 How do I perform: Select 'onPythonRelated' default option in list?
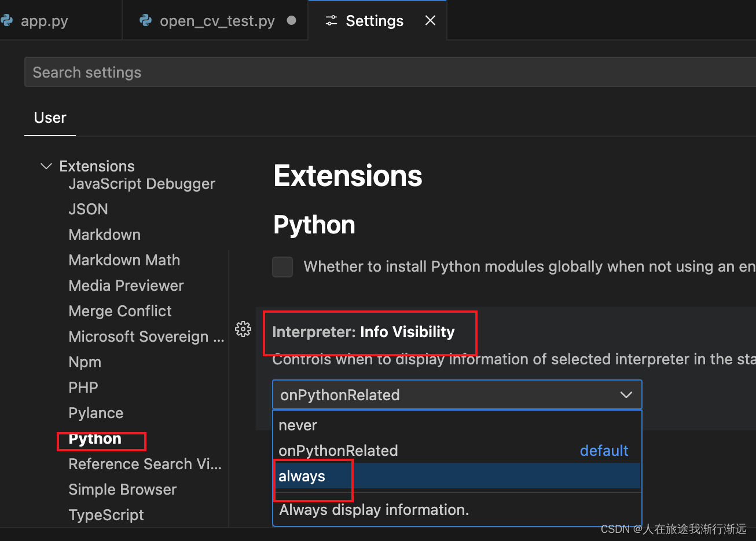tap(457, 451)
